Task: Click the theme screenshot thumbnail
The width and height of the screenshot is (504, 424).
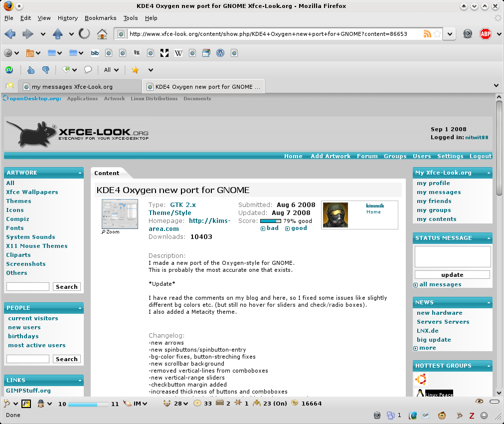Action: (x=120, y=214)
